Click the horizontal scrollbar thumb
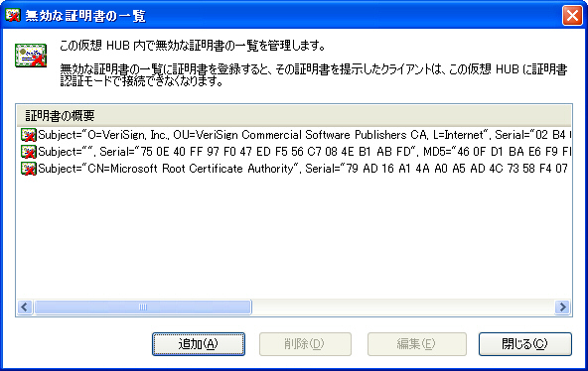Image resolution: width=588 pixels, height=371 pixels. pyautogui.click(x=142, y=307)
